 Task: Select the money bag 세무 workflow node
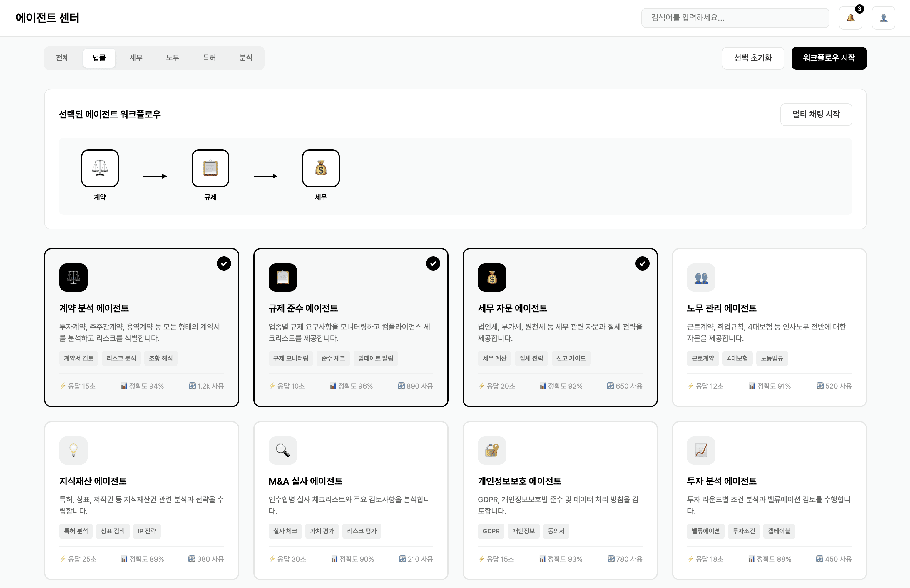coord(320,168)
